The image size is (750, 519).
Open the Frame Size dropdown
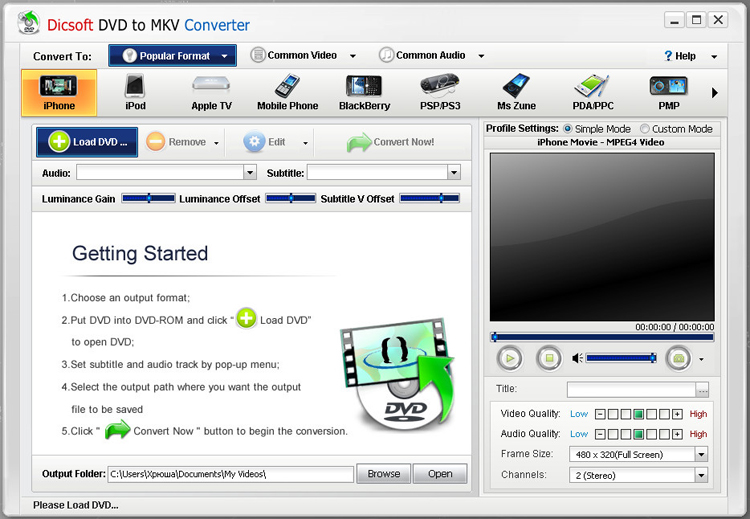pyautogui.click(x=701, y=454)
